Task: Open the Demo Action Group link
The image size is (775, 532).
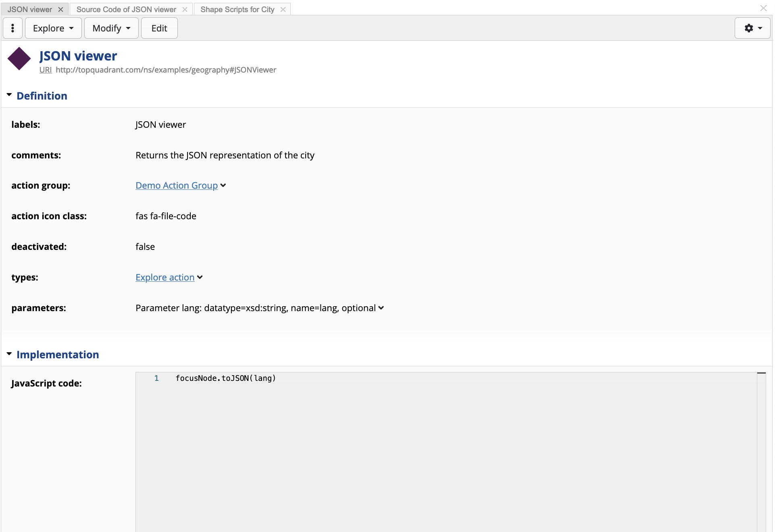Action: tap(177, 185)
